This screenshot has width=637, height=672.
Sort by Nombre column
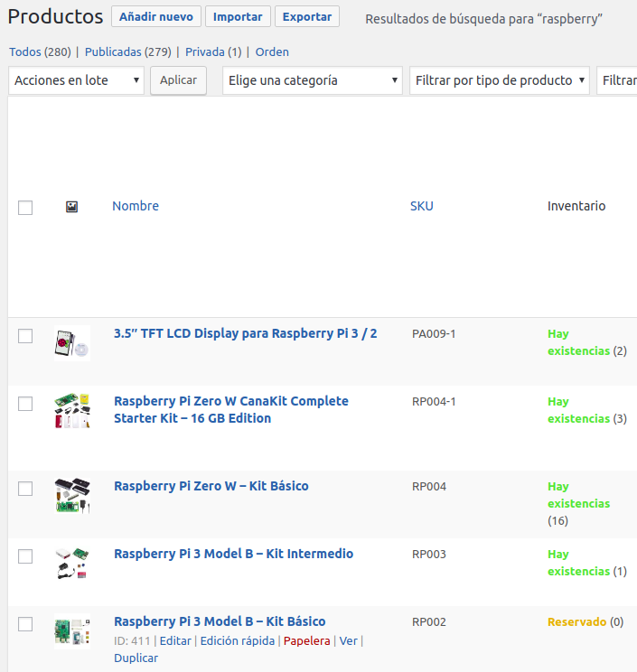136,206
